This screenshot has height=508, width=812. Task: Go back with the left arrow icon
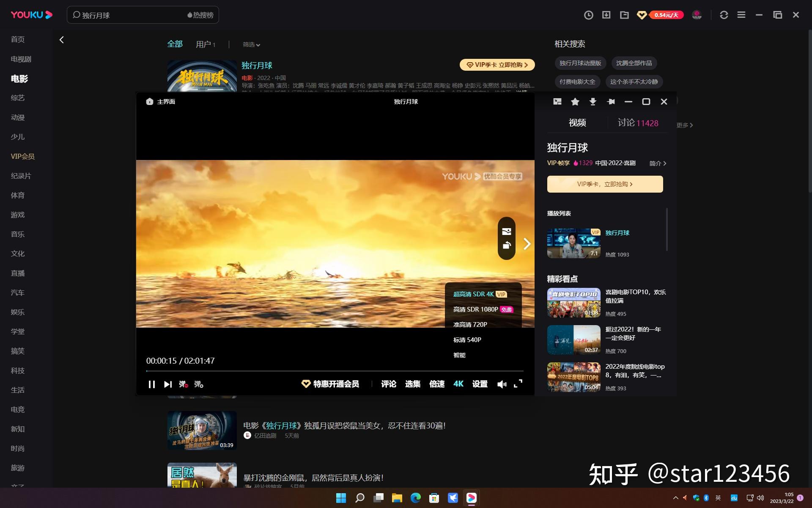[x=62, y=40]
